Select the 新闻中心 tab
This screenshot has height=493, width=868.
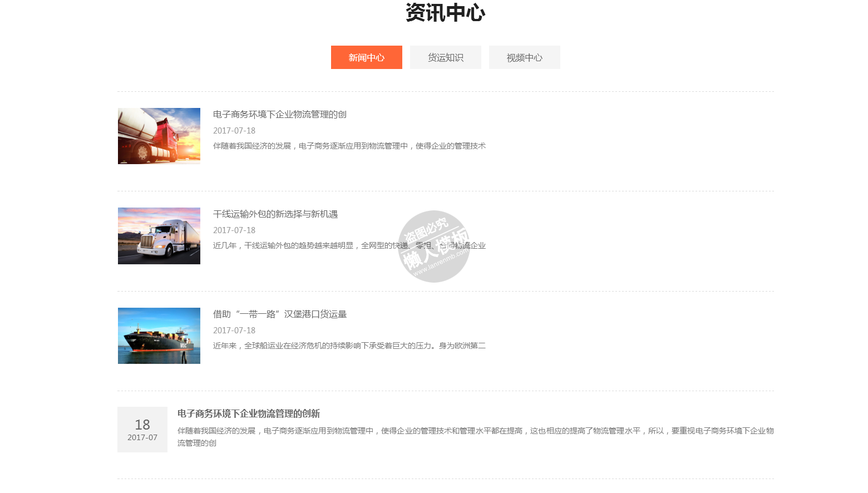click(x=366, y=57)
